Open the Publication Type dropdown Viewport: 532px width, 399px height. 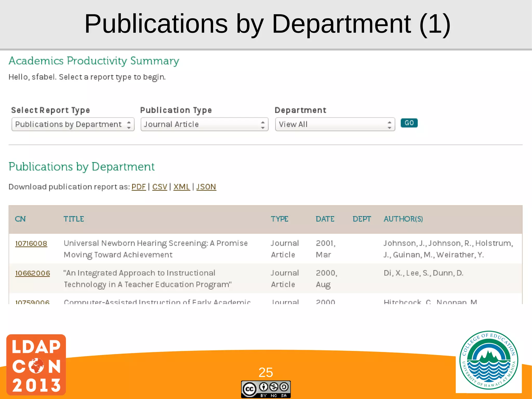(204, 124)
